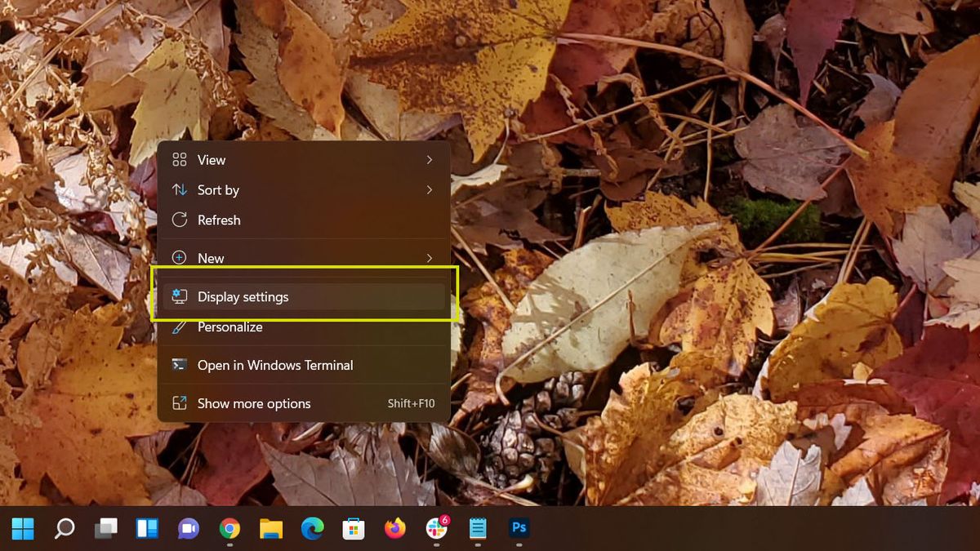980x551 pixels.
Task: Launch Microsoft Edge from taskbar
Action: pos(312,529)
